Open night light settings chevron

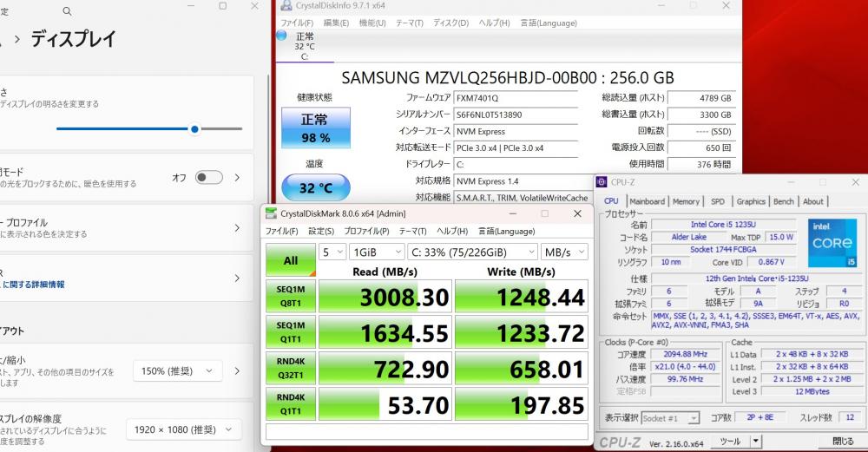point(237,178)
